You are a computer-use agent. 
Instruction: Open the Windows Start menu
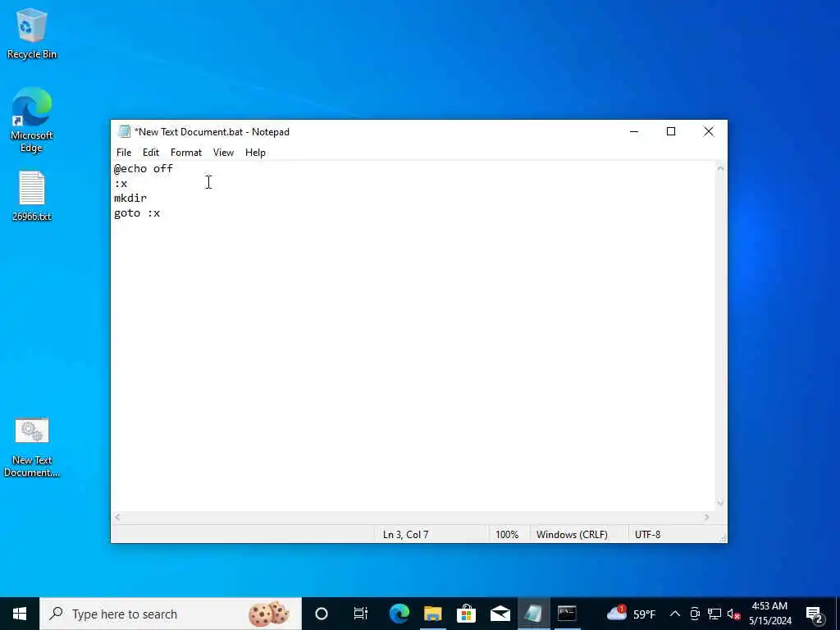coord(20,614)
